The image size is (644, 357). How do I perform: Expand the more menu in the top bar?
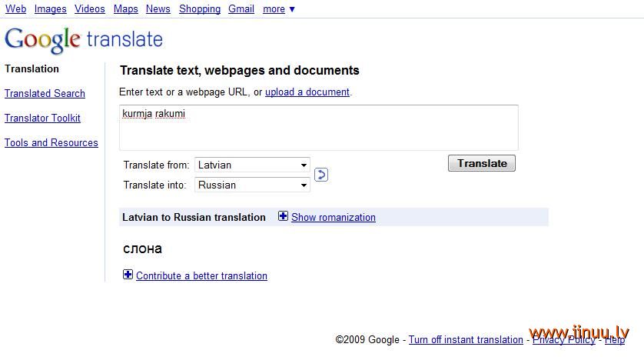tap(278, 9)
